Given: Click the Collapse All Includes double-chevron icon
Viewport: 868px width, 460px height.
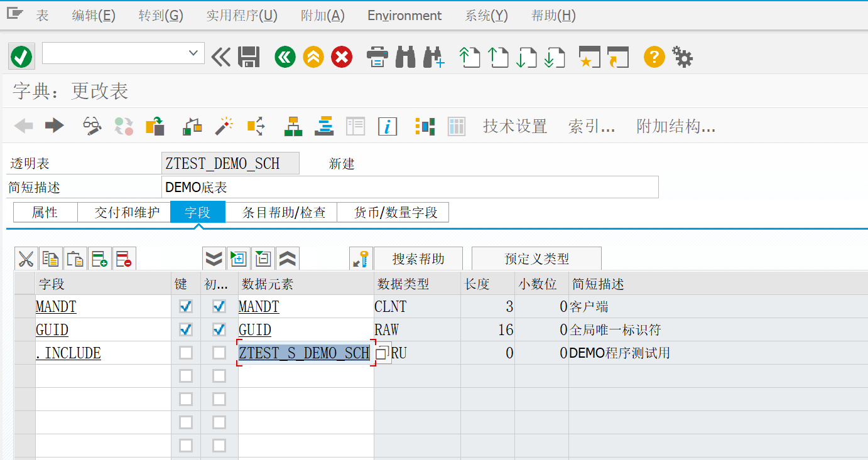Looking at the screenshot, I should click(x=288, y=259).
